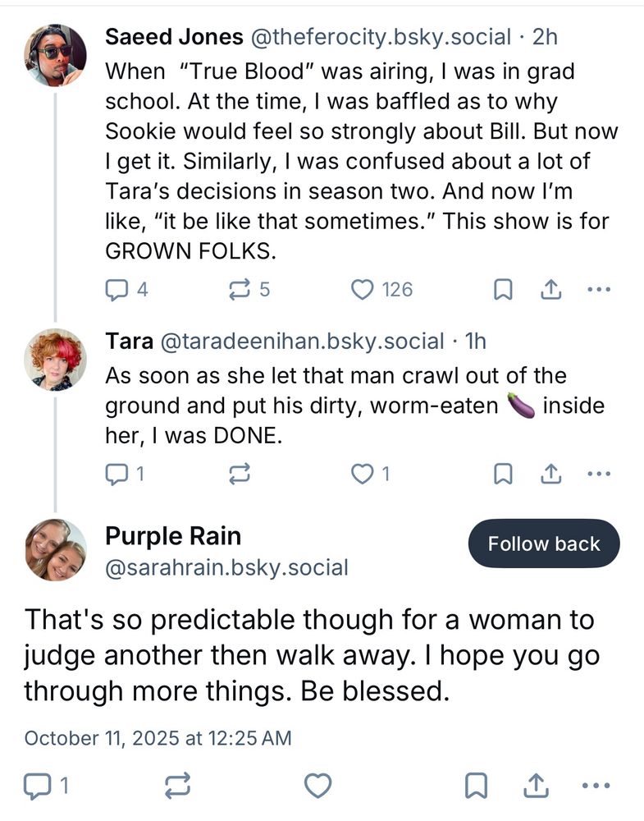This screenshot has height=821, width=644.
Task: Repost Purple Rain's post
Action: tap(178, 786)
